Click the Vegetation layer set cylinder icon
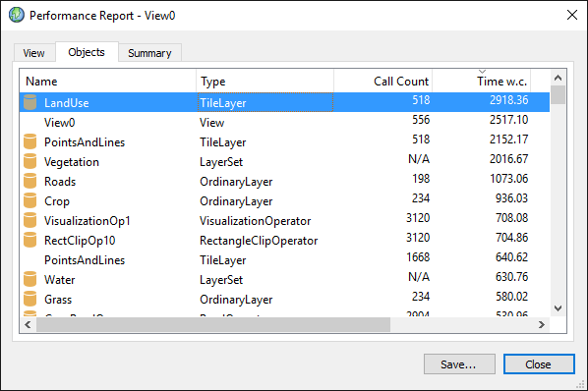The image size is (588, 391). (30, 161)
